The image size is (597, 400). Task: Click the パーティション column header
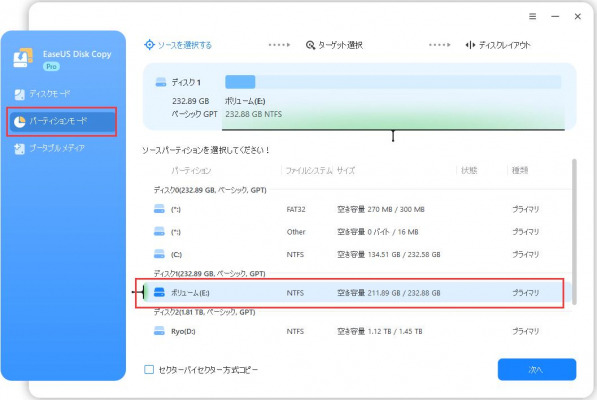191,171
